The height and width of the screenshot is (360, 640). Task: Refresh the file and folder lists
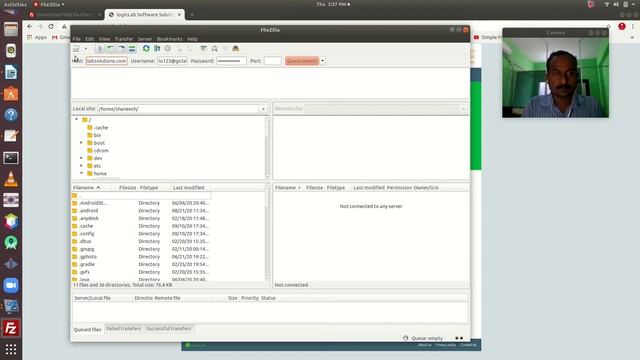click(x=146, y=49)
